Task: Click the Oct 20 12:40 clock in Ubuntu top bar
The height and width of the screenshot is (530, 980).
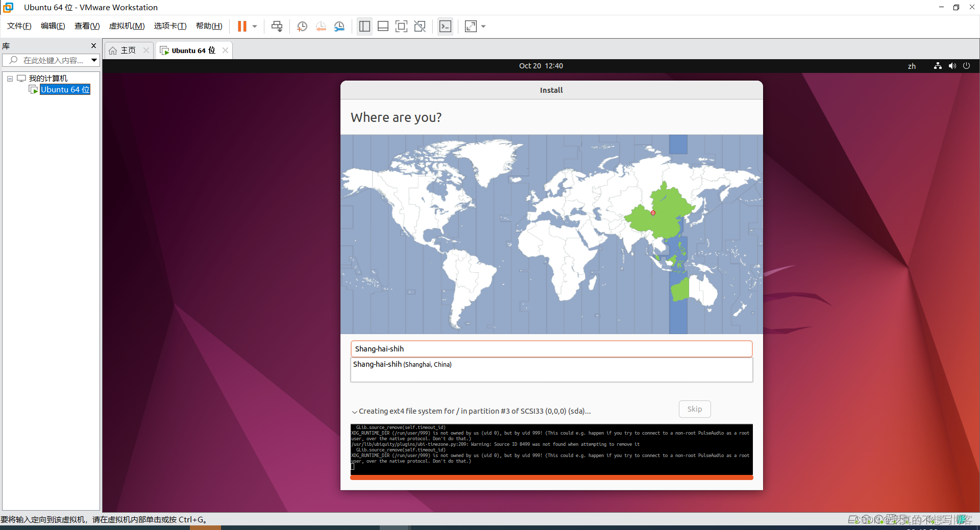Action: (x=541, y=66)
